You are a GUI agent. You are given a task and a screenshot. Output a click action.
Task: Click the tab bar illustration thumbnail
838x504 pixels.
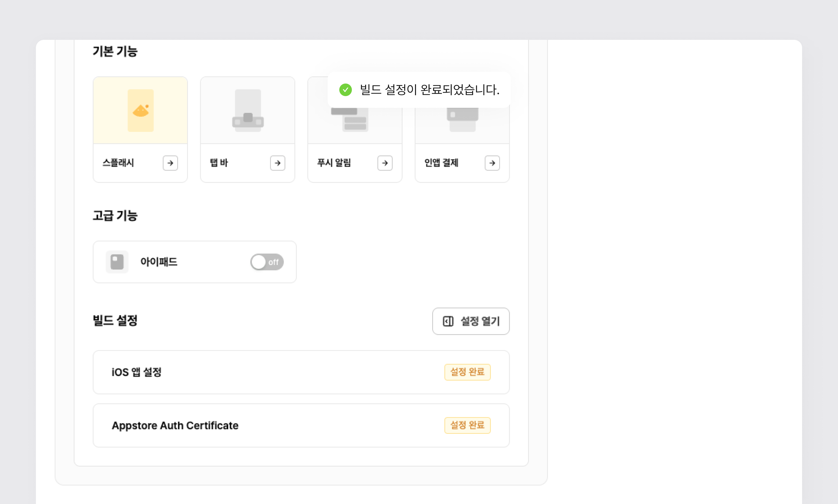pos(248,110)
